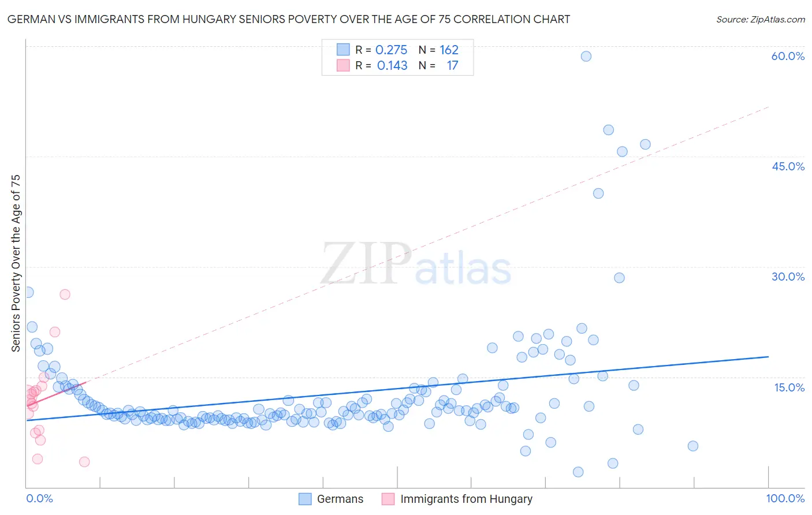Click the blue outlier point near 28.5%
The width and height of the screenshot is (812, 515).
tap(619, 278)
